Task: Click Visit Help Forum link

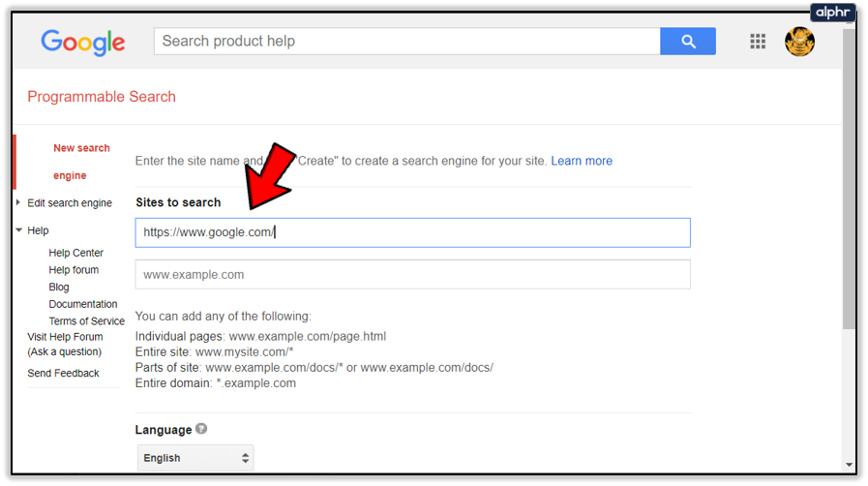Action: (65, 337)
